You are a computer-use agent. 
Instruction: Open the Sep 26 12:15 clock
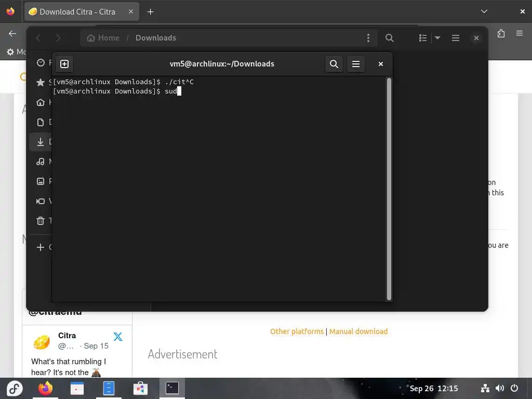pyautogui.click(x=434, y=389)
